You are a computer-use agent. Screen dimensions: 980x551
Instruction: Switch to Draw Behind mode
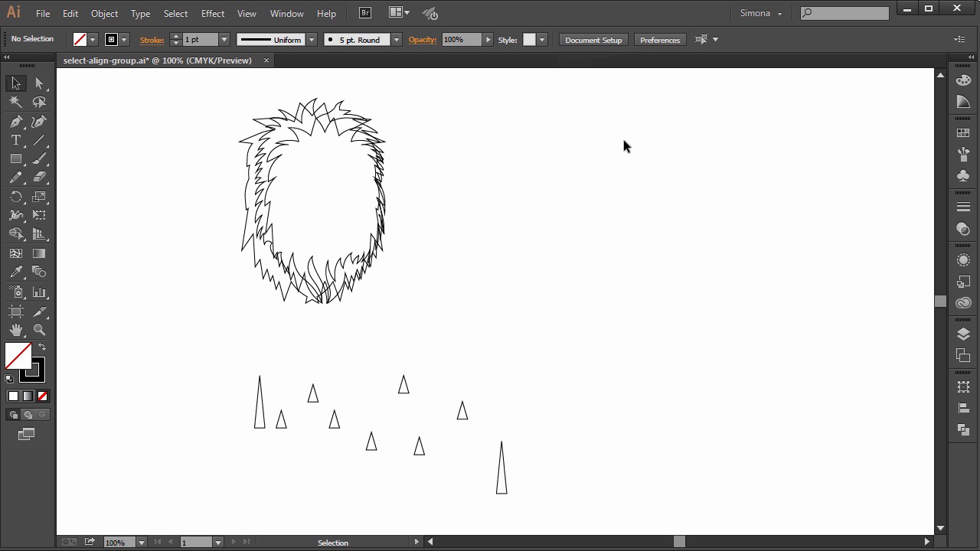[28, 415]
